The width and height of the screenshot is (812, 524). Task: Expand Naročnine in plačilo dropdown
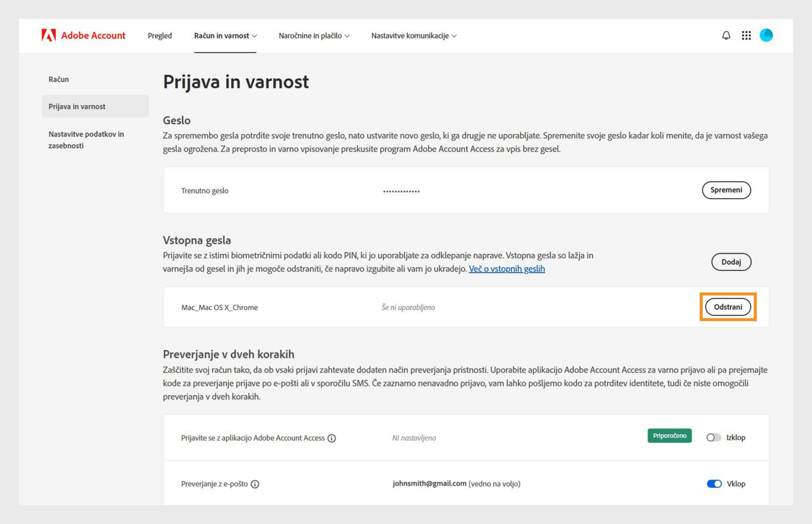pyautogui.click(x=314, y=36)
